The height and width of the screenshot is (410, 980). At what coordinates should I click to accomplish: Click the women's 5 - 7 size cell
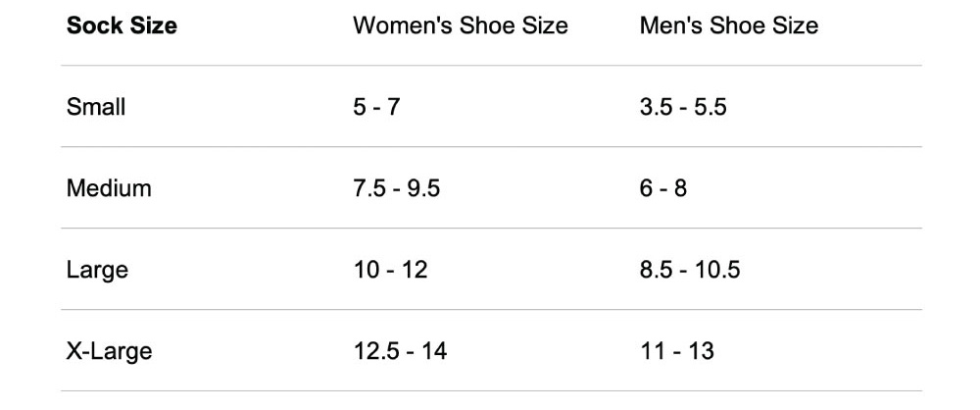376,107
